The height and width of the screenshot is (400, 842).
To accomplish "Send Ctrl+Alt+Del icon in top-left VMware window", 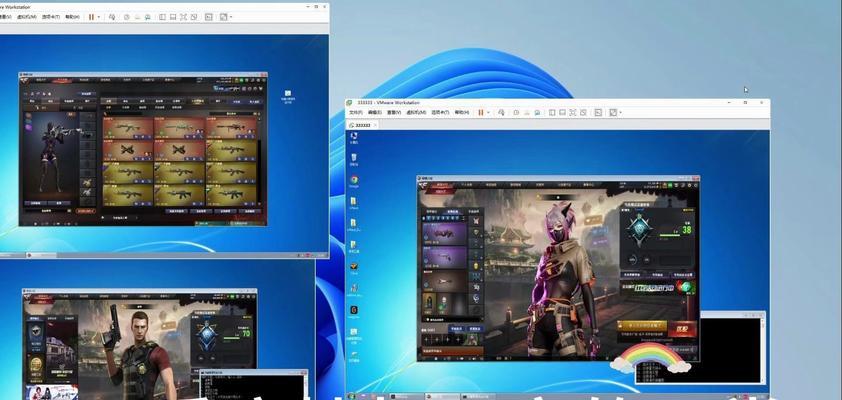I will point(112,17).
